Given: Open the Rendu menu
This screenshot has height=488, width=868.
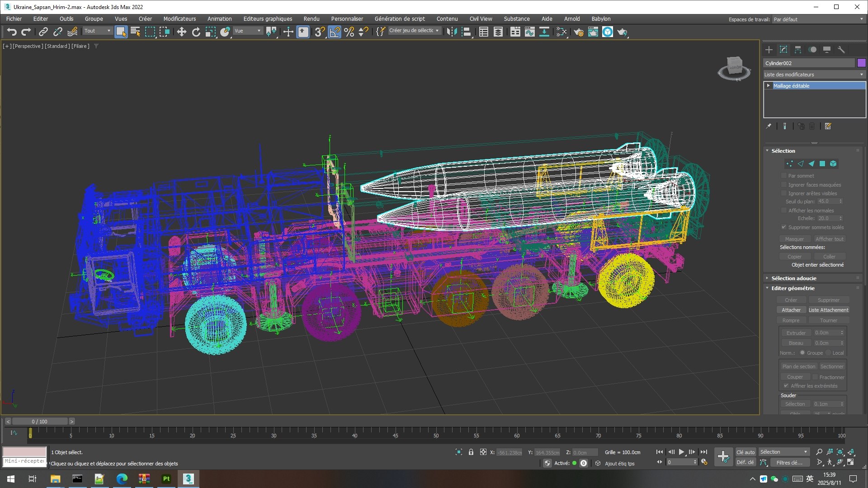Looking at the screenshot, I should pos(311,19).
